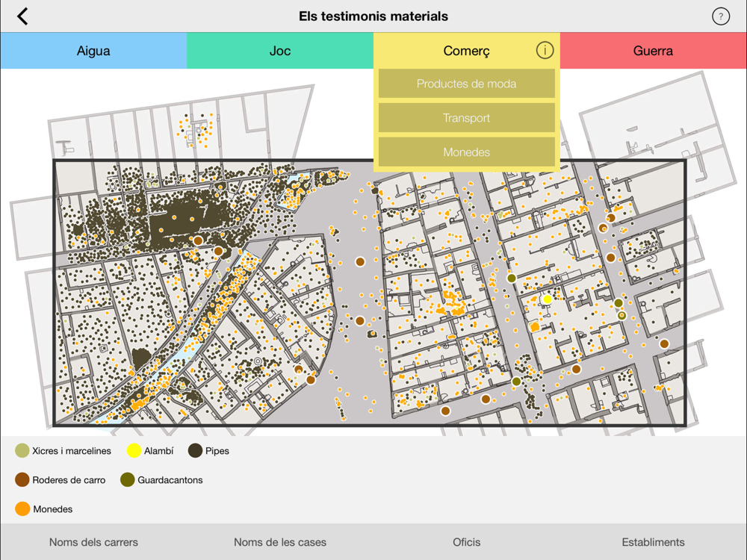The height and width of the screenshot is (560, 747).
Task: Toggle Noms dels carrers labels
Action: (93, 542)
